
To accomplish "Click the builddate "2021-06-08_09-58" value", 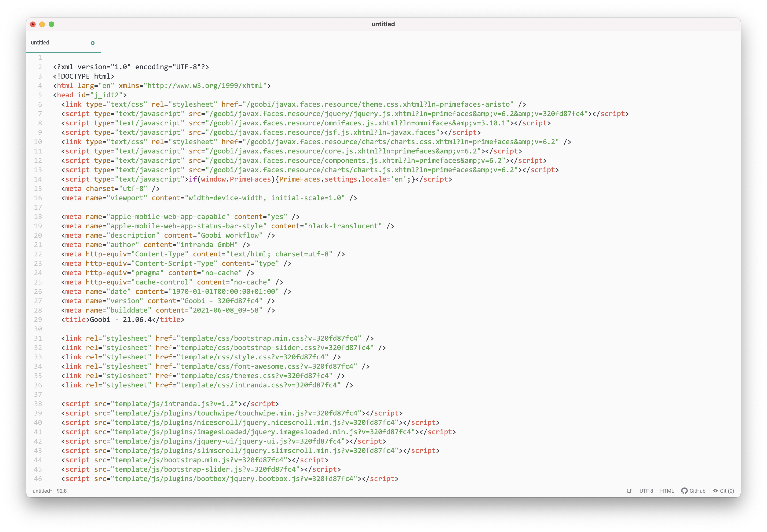I will tap(226, 310).
